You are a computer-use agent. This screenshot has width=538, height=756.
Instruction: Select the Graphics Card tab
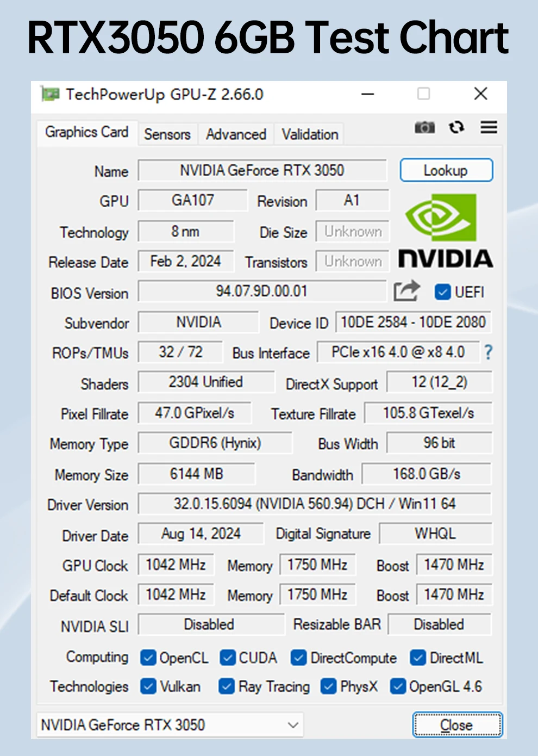point(86,132)
